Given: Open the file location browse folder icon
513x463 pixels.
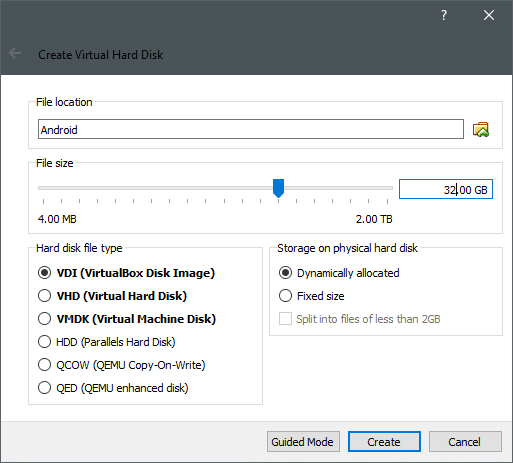Looking at the screenshot, I should pos(481,129).
